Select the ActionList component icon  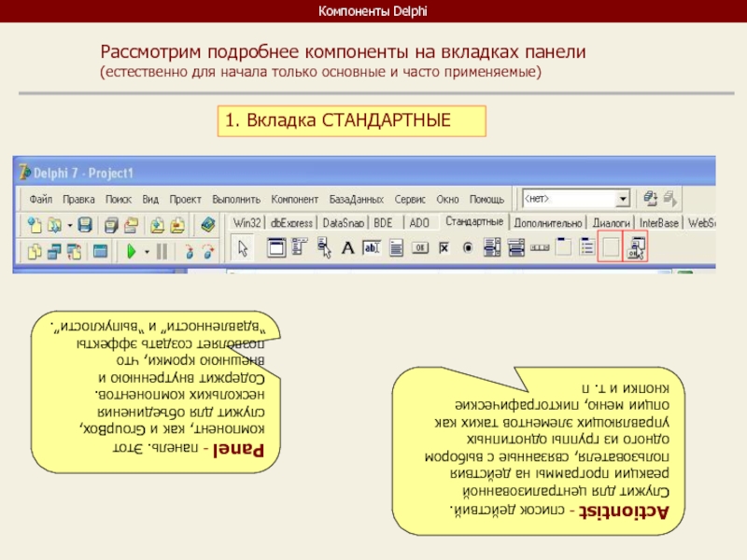[x=637, y=247]
